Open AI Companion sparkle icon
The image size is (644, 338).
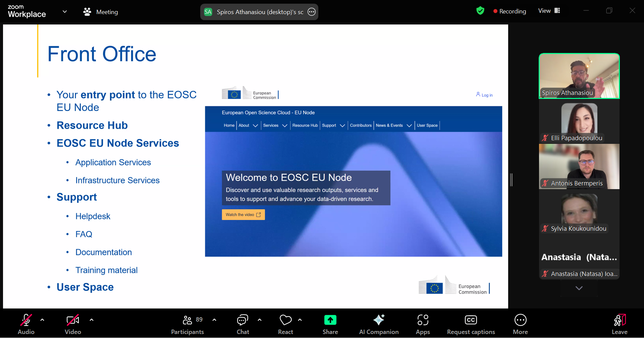(x=379, y=320)
